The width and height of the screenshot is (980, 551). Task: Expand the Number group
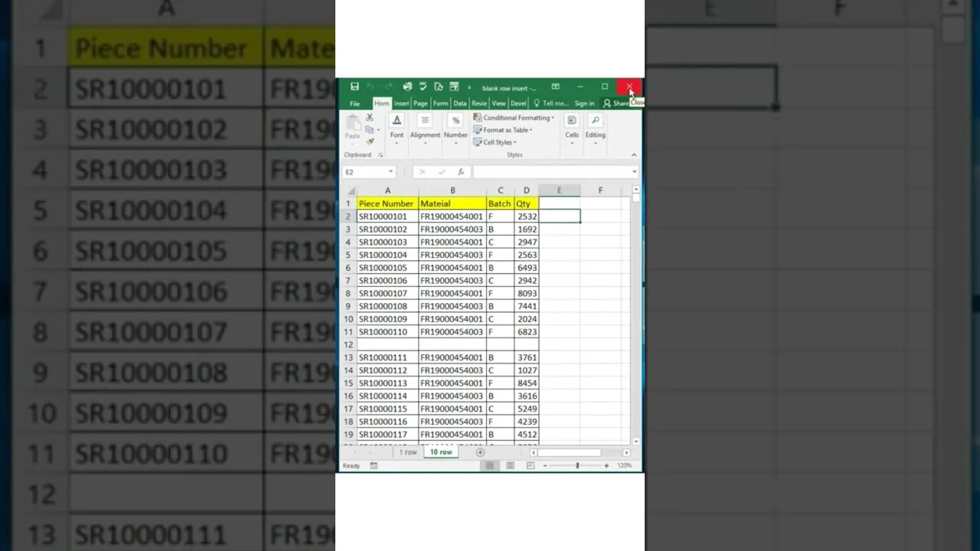click(456, 128)
